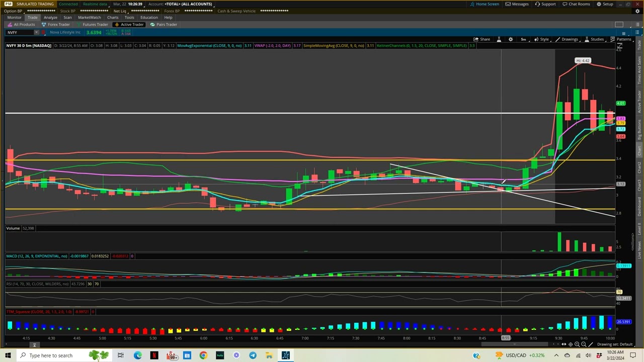Switch to the Analyze tab
The image size is (644, 362).
(50, 17)
